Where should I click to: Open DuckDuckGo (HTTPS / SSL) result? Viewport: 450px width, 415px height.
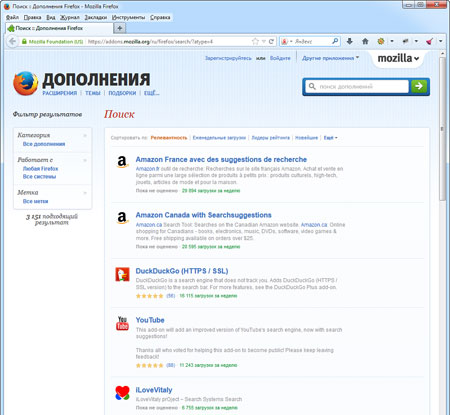pyautogui.click(x=182, y=271)
